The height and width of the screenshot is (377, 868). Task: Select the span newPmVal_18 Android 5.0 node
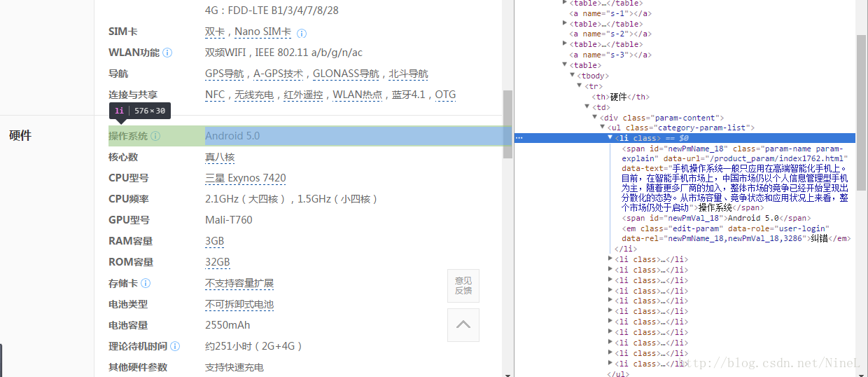716,218
